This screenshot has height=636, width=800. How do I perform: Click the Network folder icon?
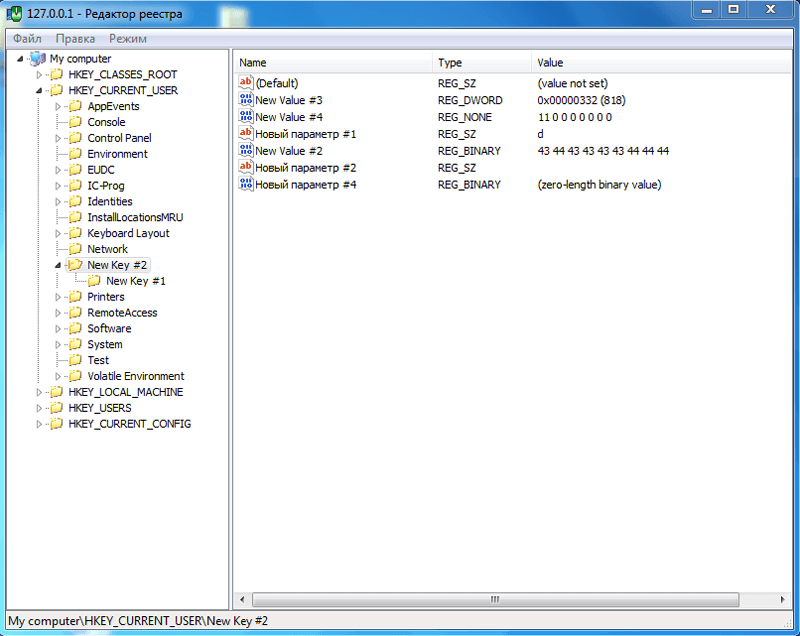point(75,249)
